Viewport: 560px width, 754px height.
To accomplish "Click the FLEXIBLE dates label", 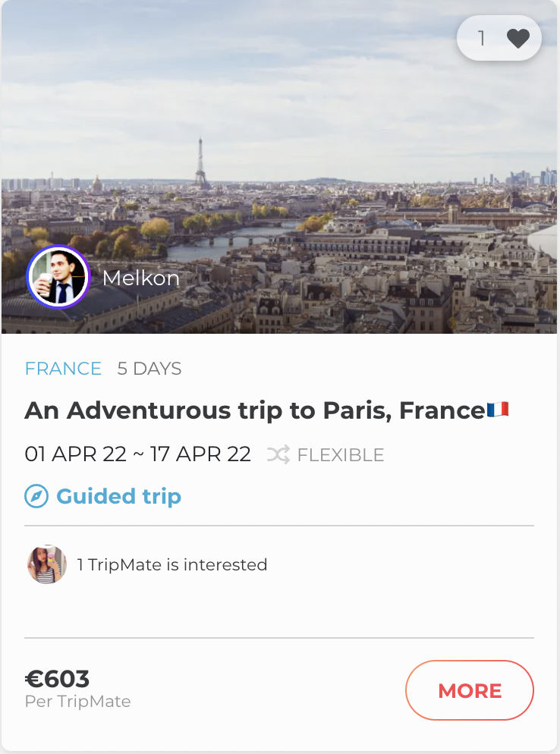I will coord(341,455).
